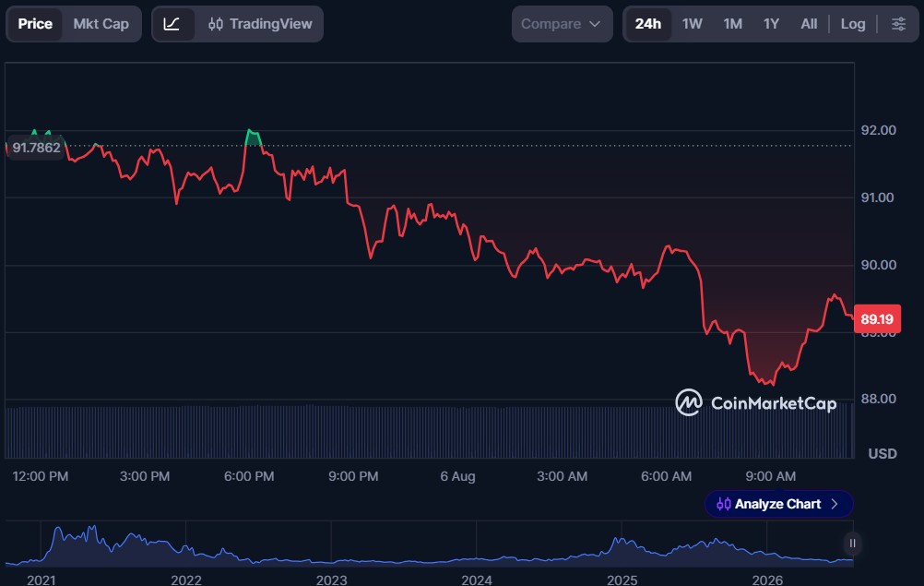Click 2024 on the history timeline
This screenshot has width=924, height=586.
pyautogui.click(x=476, y=580)
